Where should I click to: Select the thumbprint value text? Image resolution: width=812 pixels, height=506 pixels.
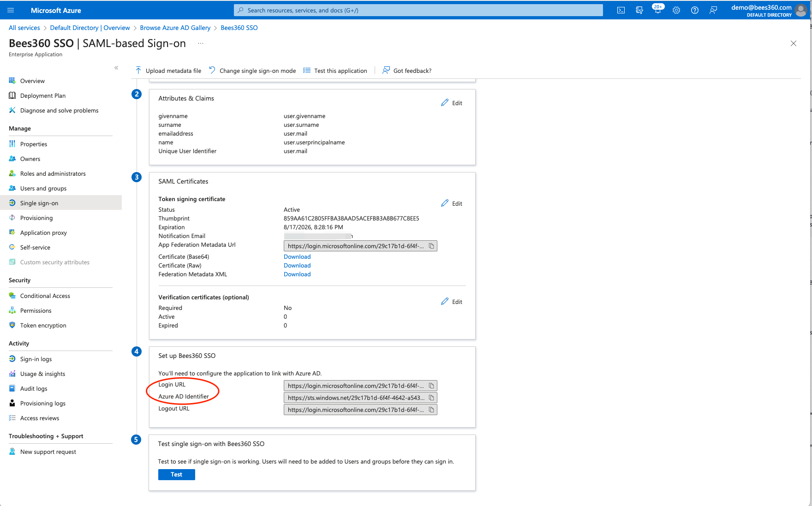(x=351, y=218)
